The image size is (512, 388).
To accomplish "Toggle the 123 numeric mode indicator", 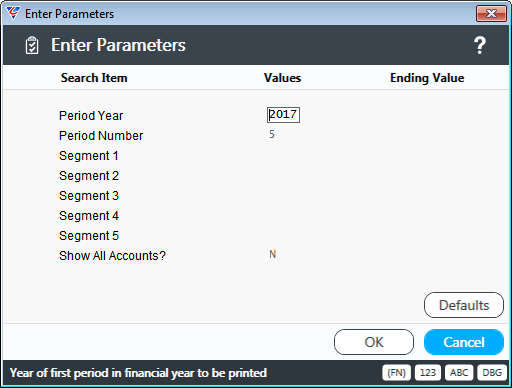I will click(428, 372).
